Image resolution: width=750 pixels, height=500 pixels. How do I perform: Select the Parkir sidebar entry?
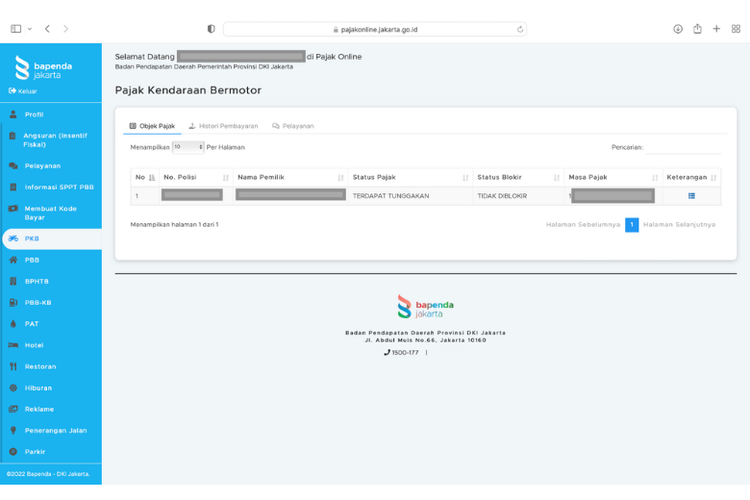point(35,452)
